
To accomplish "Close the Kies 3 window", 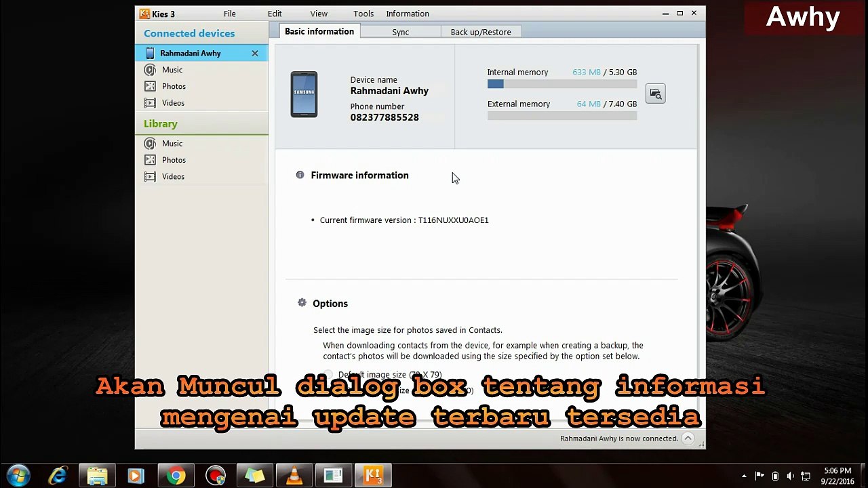I will [x=694, y=13].
